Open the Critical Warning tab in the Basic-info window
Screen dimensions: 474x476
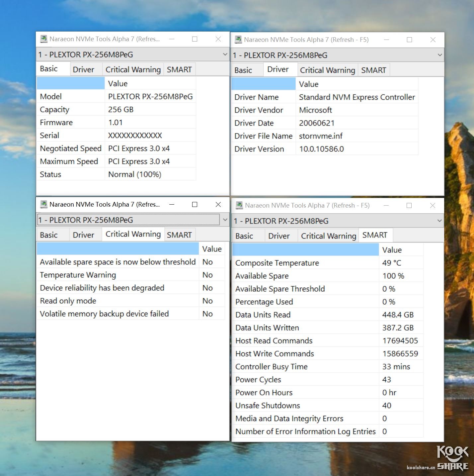coord(133,69)
